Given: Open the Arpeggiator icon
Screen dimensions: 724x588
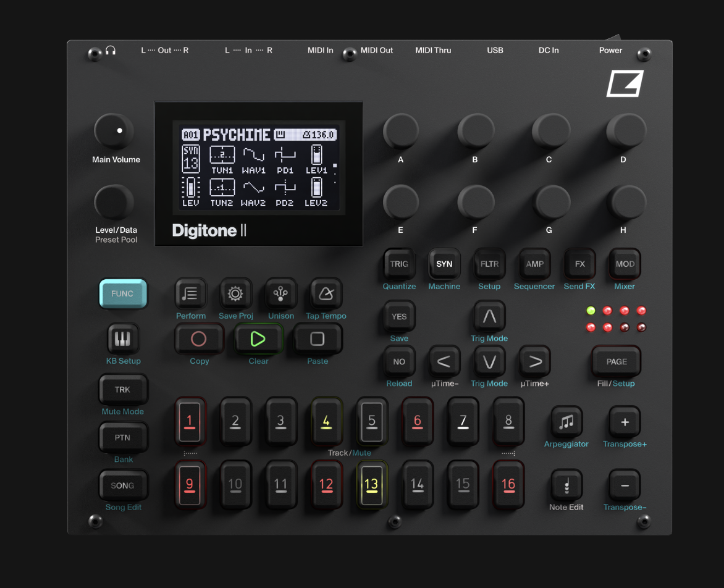Looking at the screenshot, I should (566, 422).
